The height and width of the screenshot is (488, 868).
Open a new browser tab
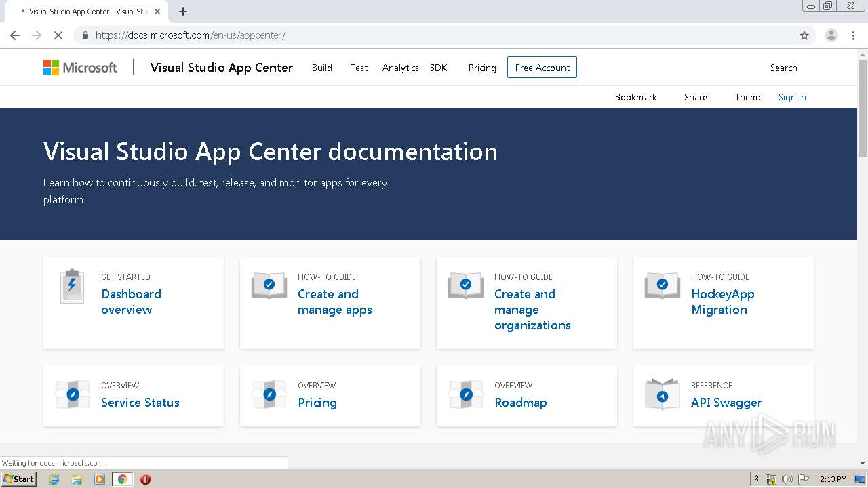pos(183,12)
